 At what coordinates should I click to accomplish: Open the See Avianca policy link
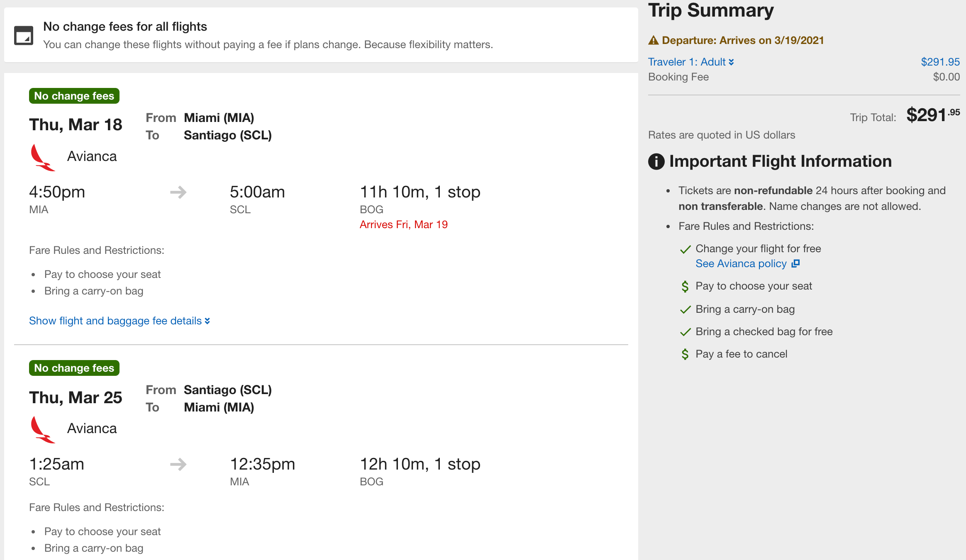[741, 263]
